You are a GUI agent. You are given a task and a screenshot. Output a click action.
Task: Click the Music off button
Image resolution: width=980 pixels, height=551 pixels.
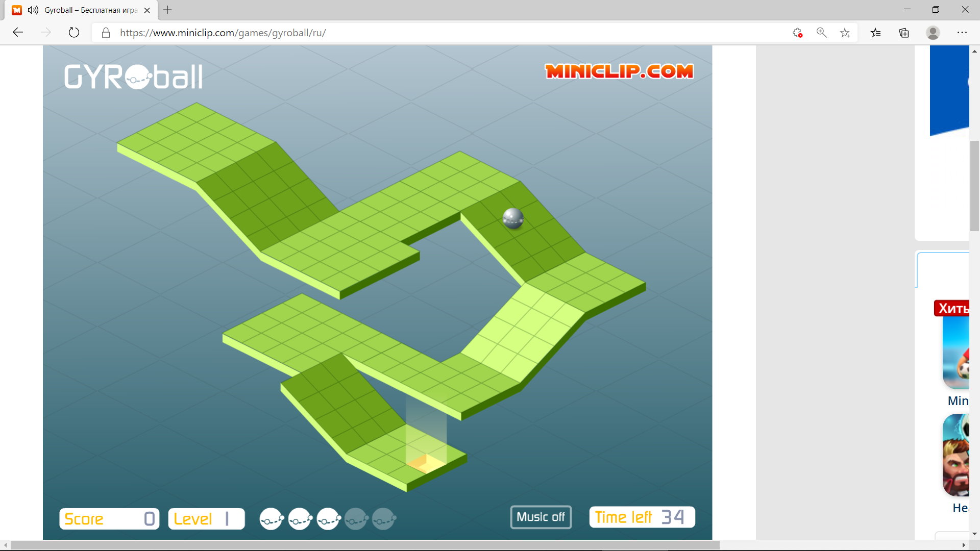[x=541, y=517]
